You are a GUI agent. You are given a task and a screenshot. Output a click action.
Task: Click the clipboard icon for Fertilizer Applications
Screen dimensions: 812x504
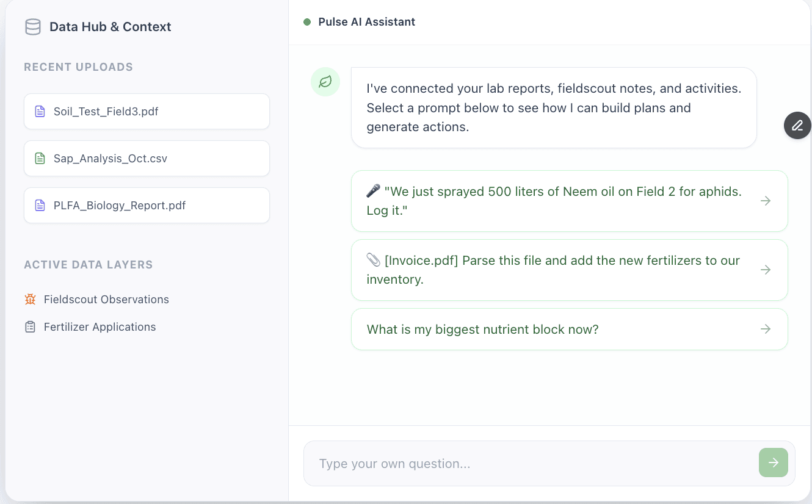point(30,327)
